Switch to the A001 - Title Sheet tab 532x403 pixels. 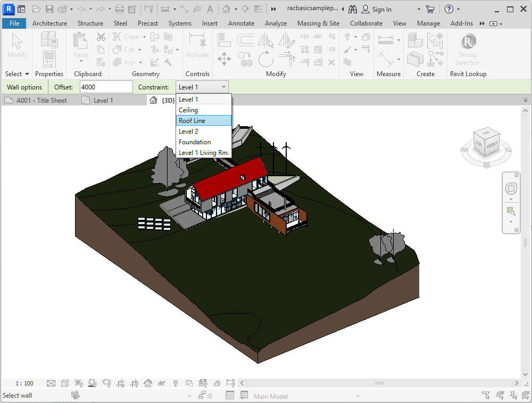[41, 100]
